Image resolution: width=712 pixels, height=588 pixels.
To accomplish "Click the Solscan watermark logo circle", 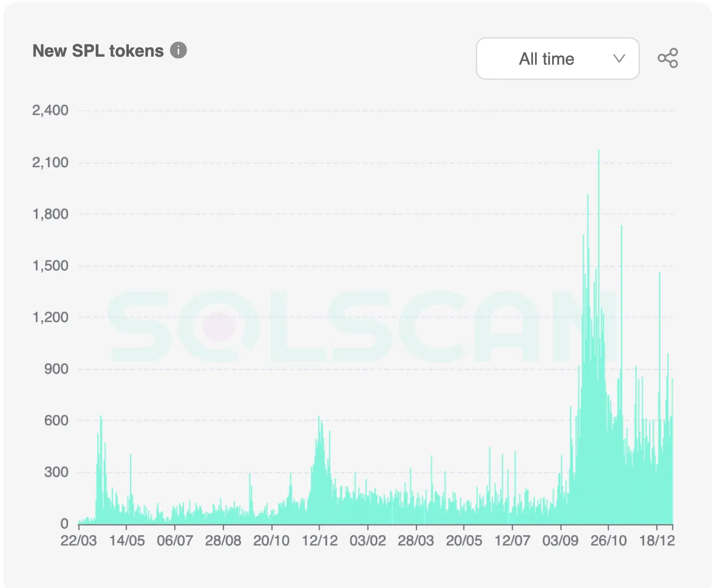I will 219,326.
